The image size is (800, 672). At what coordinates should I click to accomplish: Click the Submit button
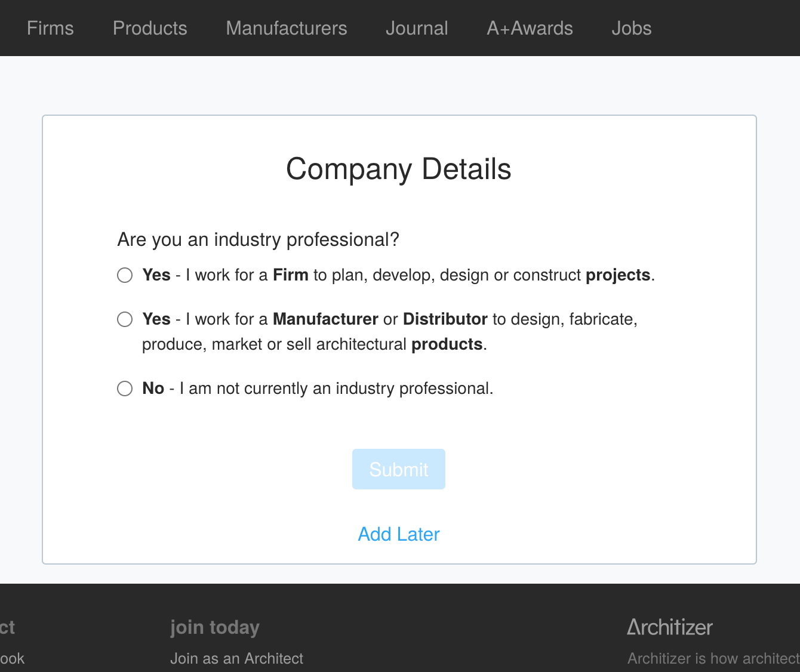pos(399,469)
